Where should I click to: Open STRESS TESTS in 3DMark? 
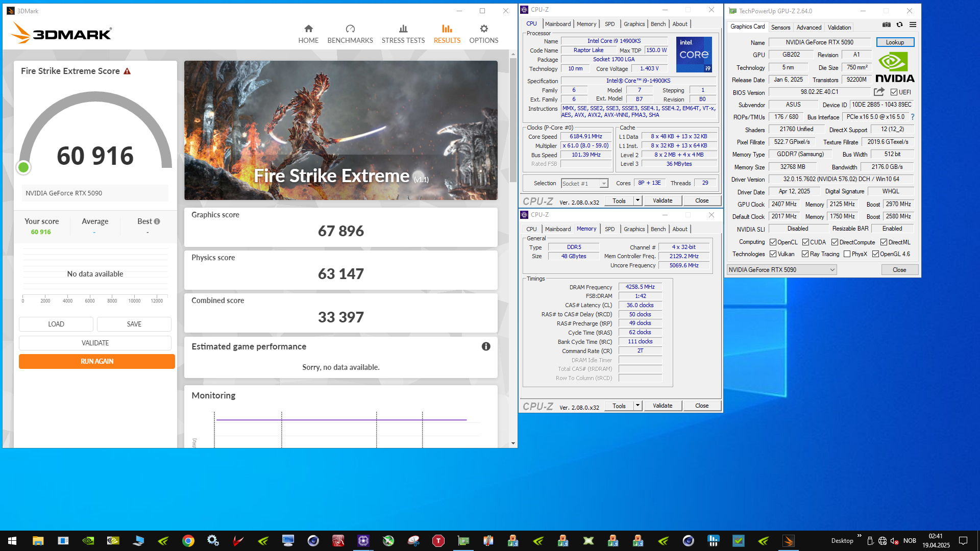(x=403, y=34)
